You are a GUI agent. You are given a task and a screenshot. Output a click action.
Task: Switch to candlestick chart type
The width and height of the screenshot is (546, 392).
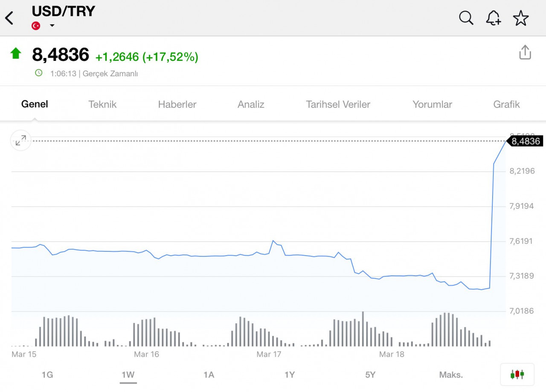pos(517,375)
